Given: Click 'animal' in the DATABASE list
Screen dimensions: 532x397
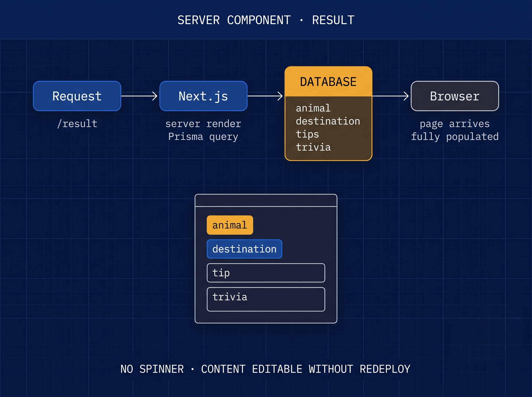Looking at the screenshot, I should point(313,108).
